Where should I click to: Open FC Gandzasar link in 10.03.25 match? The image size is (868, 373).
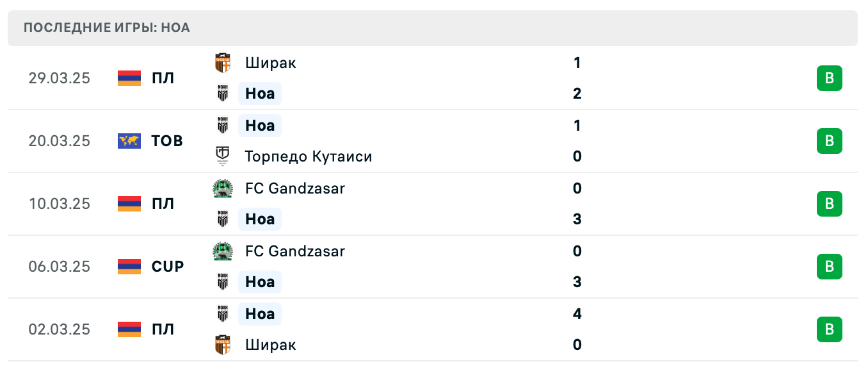[294, 188]
